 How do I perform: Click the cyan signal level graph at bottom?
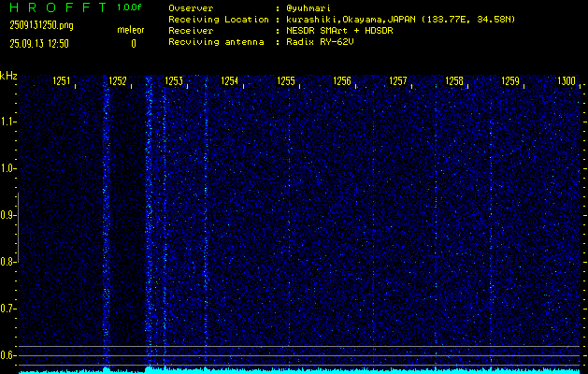tap(299, 370)
